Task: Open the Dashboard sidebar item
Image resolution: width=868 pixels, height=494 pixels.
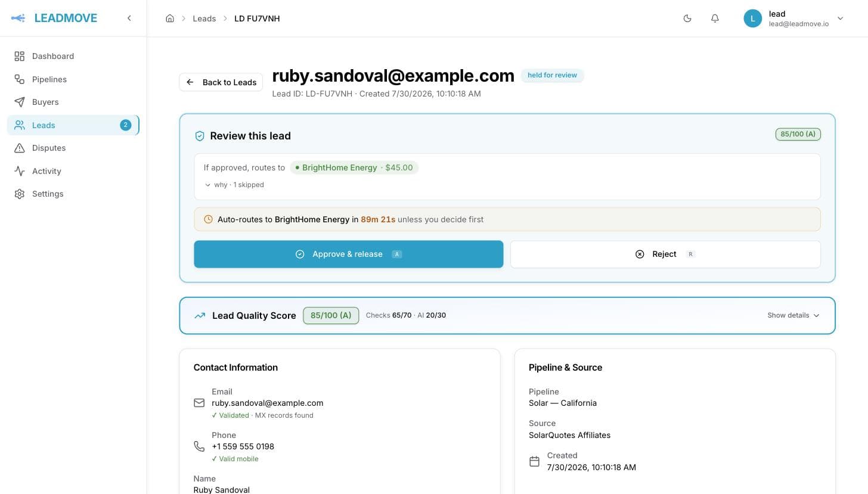Action: (x=73, y=56)
